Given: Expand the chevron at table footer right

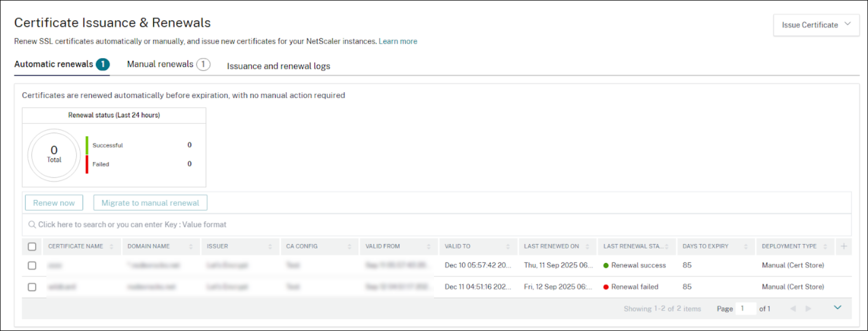Looking at the screenshot, I should tap(837, 307).
